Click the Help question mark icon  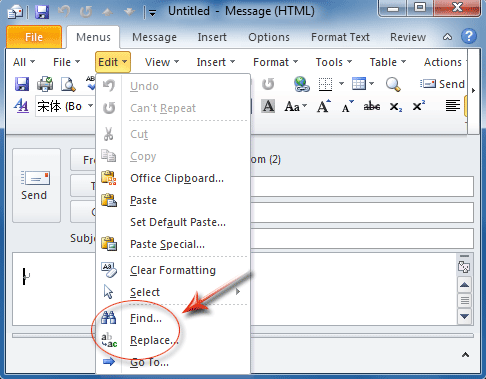pyautogui.click(x=469, y=36)
